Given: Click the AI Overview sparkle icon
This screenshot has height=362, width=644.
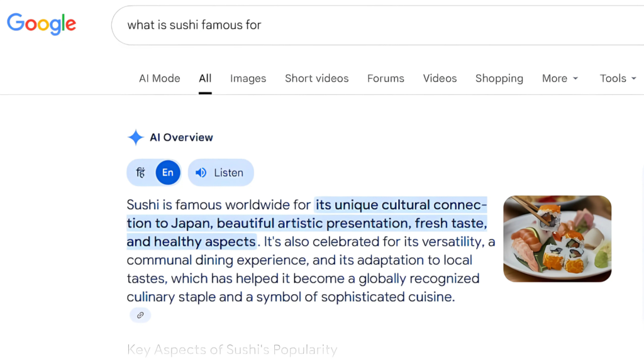Looking at the screenshot, I should 135,138.
